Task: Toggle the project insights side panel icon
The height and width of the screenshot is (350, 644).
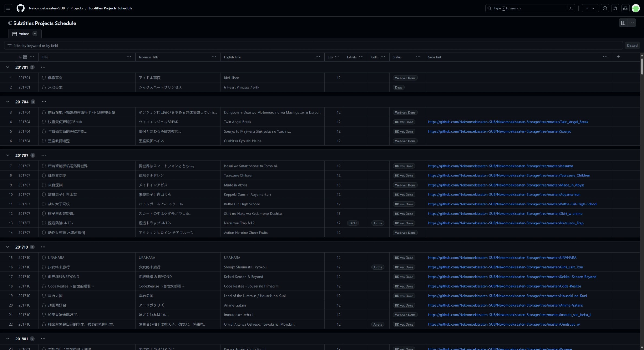Action: (x=623, y=23)
